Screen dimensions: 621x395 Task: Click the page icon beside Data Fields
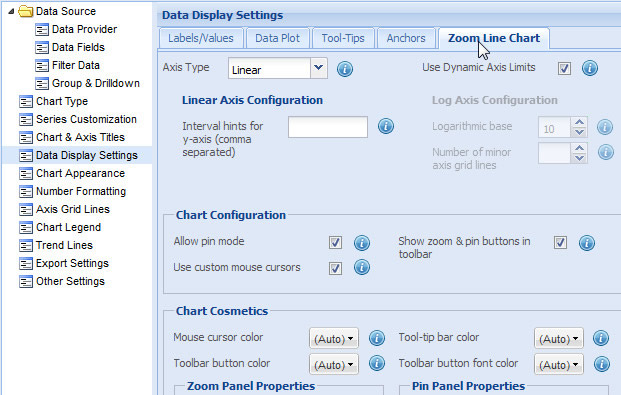[x=42, y=48]
